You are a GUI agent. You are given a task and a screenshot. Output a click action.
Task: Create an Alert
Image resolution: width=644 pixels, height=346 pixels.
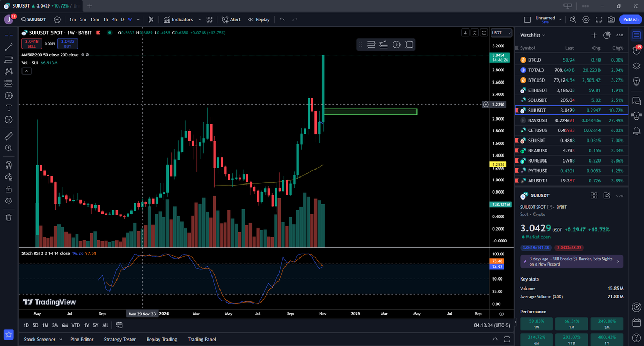231,19
